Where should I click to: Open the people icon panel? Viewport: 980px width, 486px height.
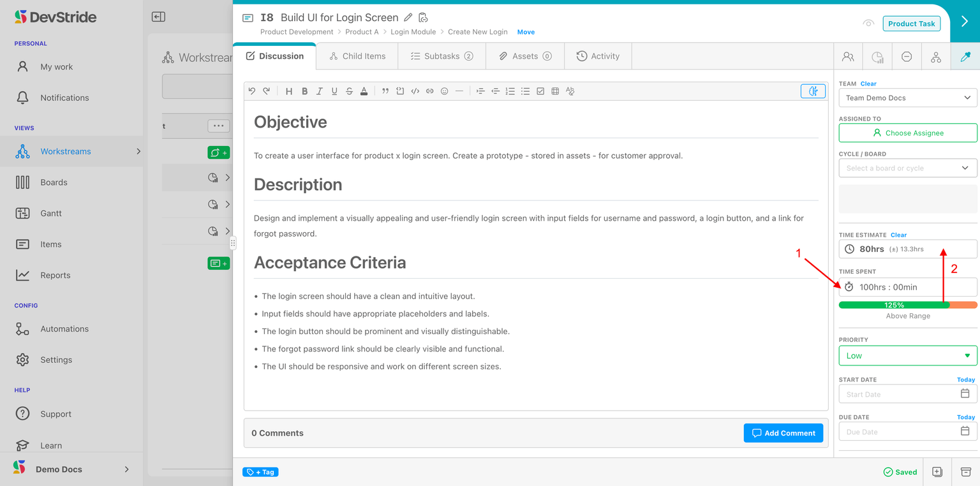coord(848,57)
